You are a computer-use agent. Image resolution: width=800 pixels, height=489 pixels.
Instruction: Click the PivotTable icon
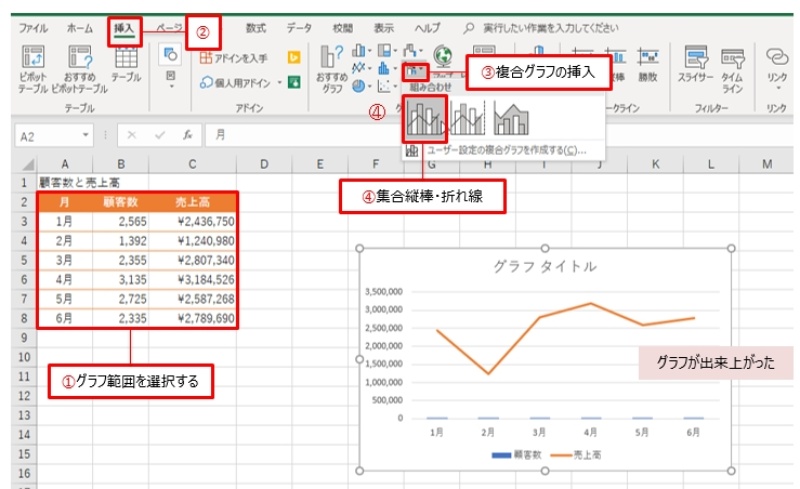(33, 62)
